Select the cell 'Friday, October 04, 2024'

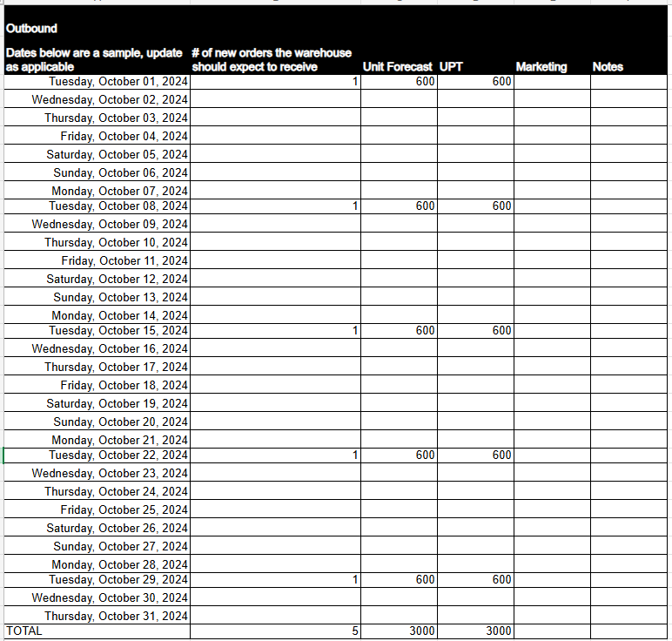97,136
